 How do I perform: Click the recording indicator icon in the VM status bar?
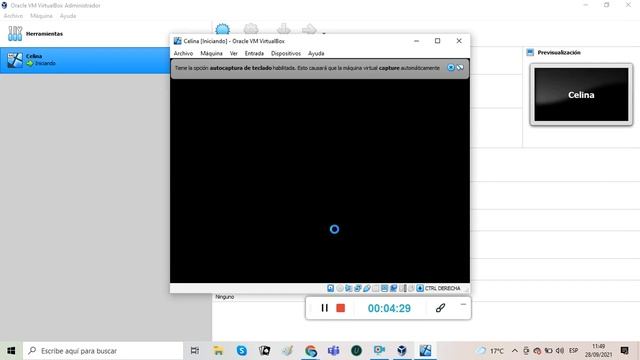393,288
